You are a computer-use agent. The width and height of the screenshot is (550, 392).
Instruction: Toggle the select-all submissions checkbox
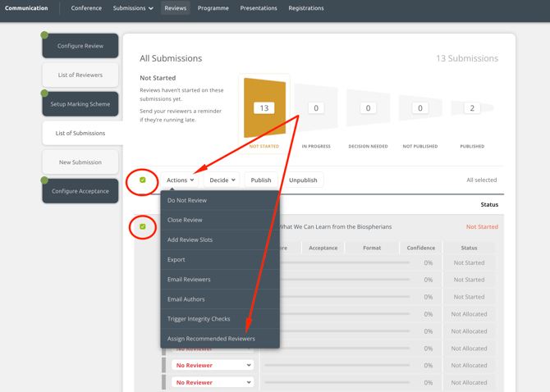tap(143, 180)
